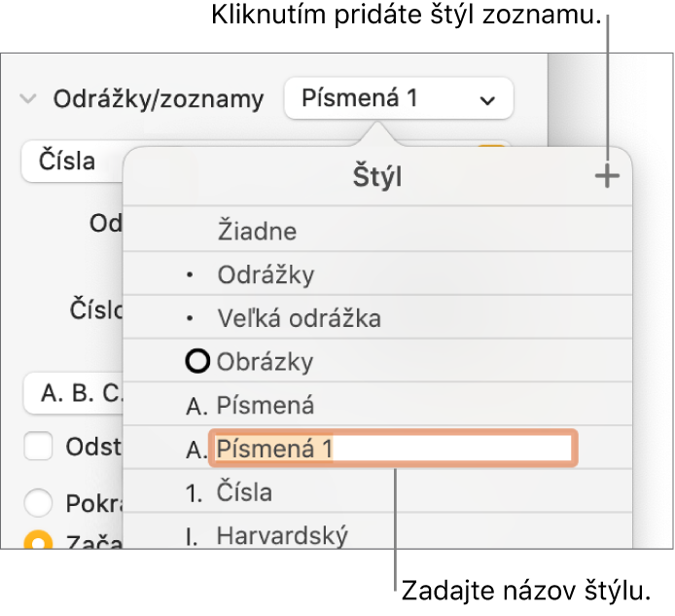Choose the Veľká odrážka style

[x=377, y=318]
